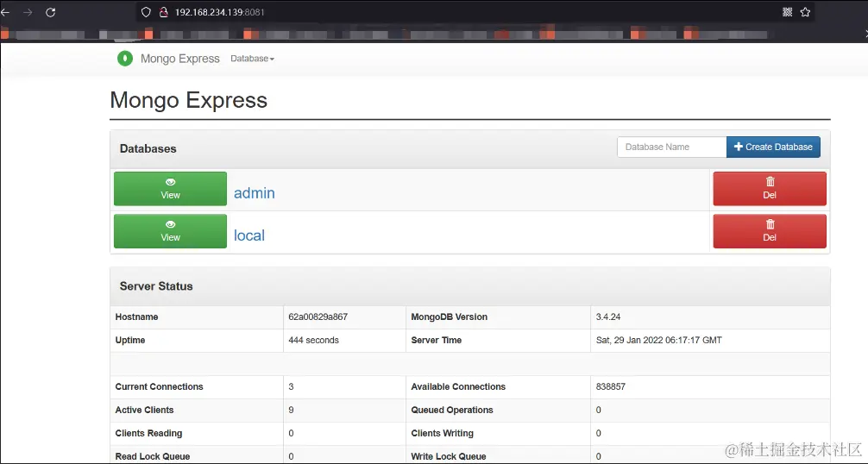868x464 pixels.
Task: Bookmark this page with the star icon
Action: pyautogui.click(x=806, y=12)
